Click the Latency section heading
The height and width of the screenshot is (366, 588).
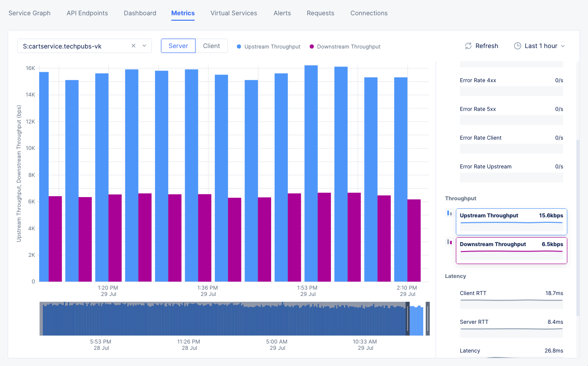point(455,276)
